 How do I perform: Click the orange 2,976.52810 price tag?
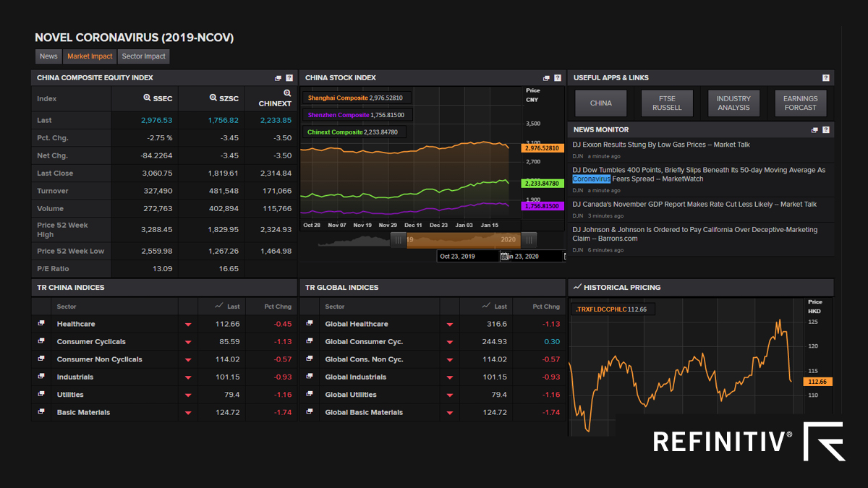(x=542, y=148)
